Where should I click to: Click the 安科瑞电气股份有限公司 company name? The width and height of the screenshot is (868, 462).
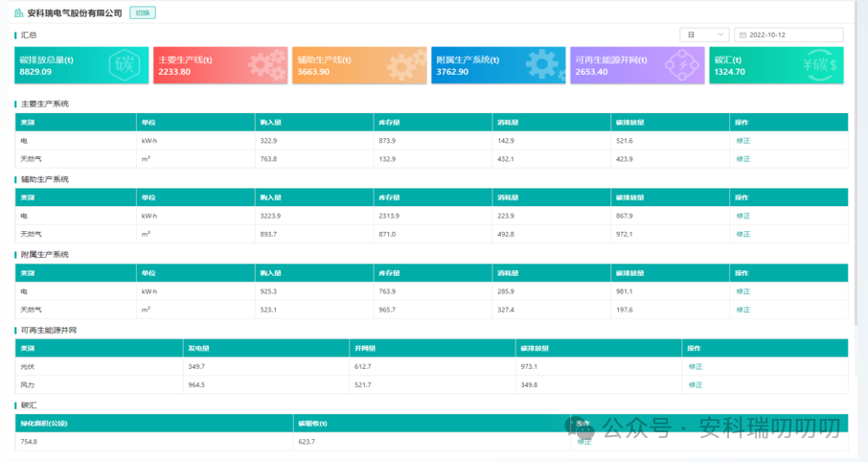pyautogui.click(x=75, y=12)
